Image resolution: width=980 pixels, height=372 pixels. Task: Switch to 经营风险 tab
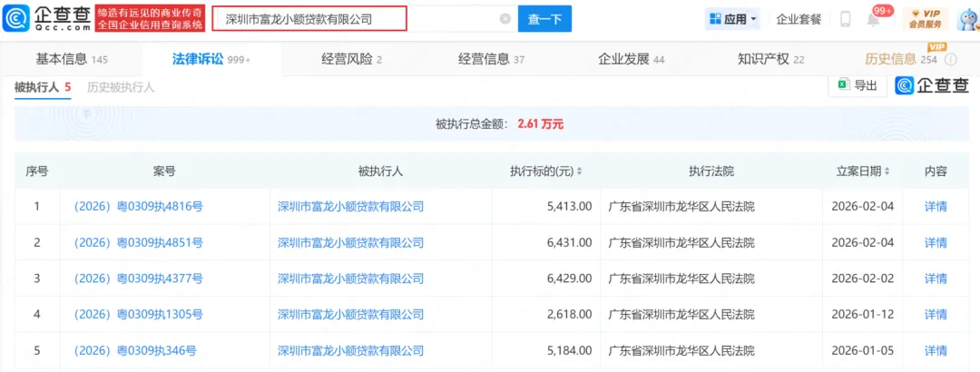[352, 59]
